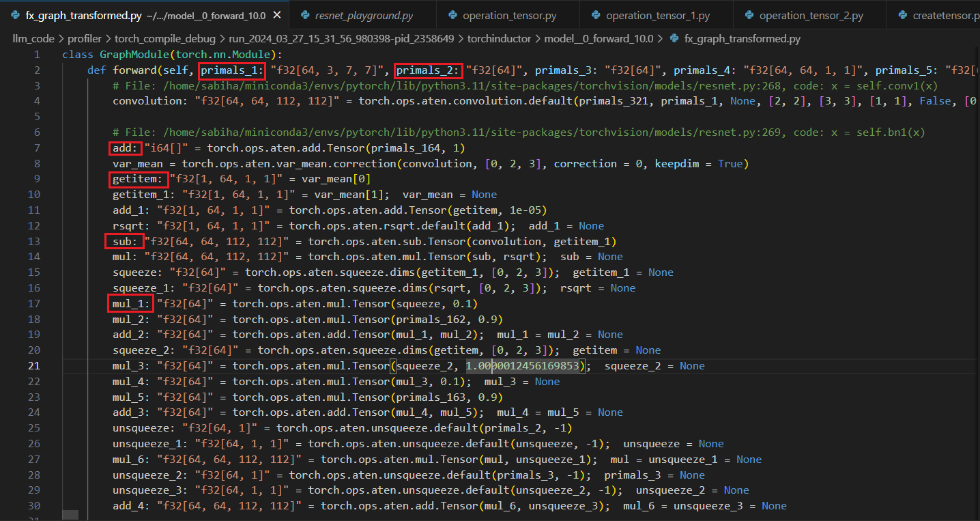
Task: Expand the llm_code breadcrumb
Action: (33, 39)
